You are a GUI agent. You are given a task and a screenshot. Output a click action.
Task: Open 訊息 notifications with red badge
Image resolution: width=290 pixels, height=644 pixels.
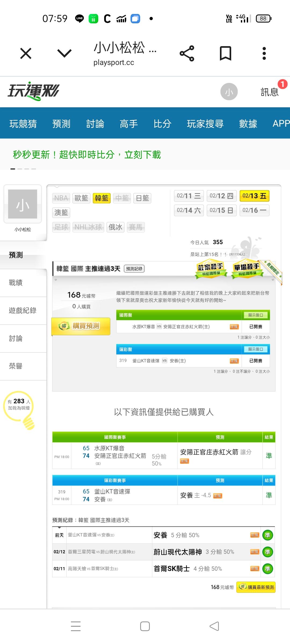tap(270, 92)
